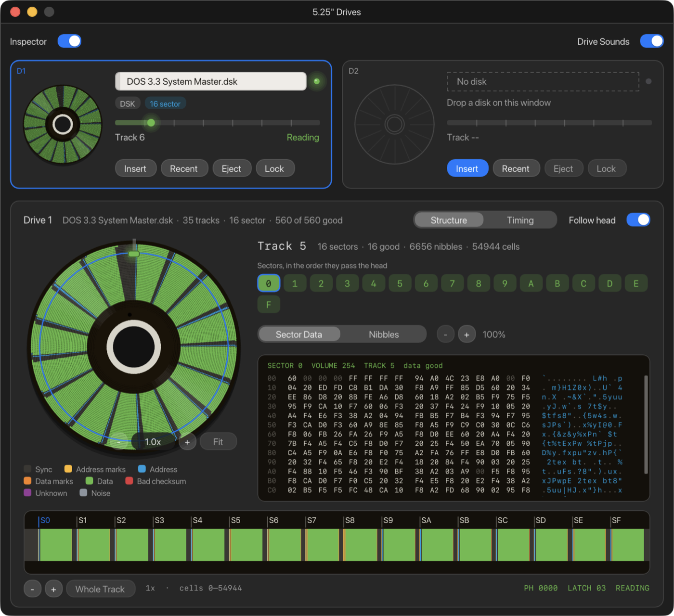Click the Data marks legend swatch

coord(27,481)
